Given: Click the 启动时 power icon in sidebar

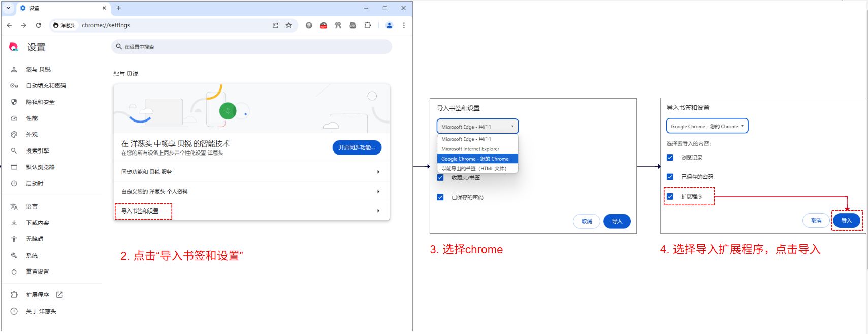Looking at the screenshot, I should [14, 184].
